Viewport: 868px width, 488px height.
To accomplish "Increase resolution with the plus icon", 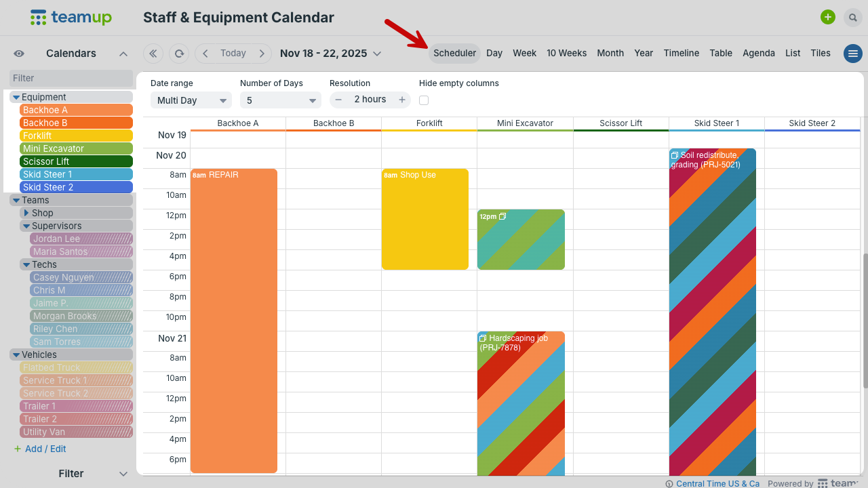I will click(x=402, y=100).
